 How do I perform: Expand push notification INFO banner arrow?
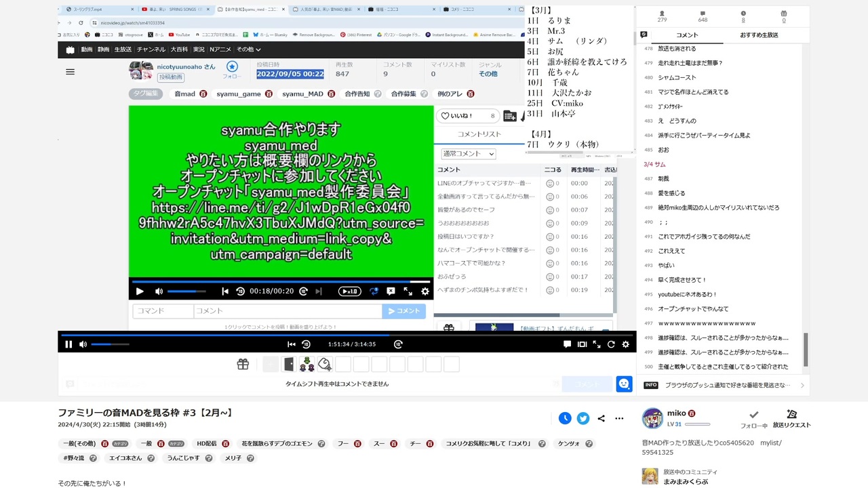(802, 385)
